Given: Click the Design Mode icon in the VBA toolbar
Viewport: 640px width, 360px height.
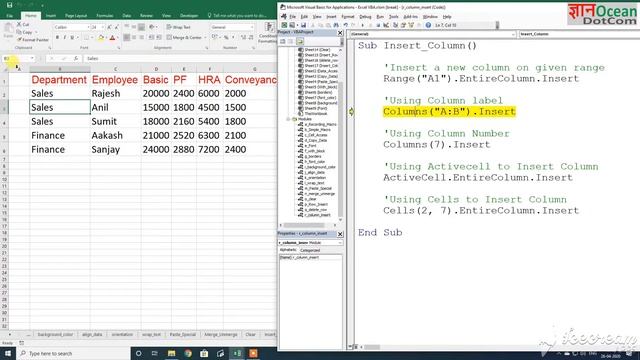Looking at the screenshot, I should click(x=386, y=25).
